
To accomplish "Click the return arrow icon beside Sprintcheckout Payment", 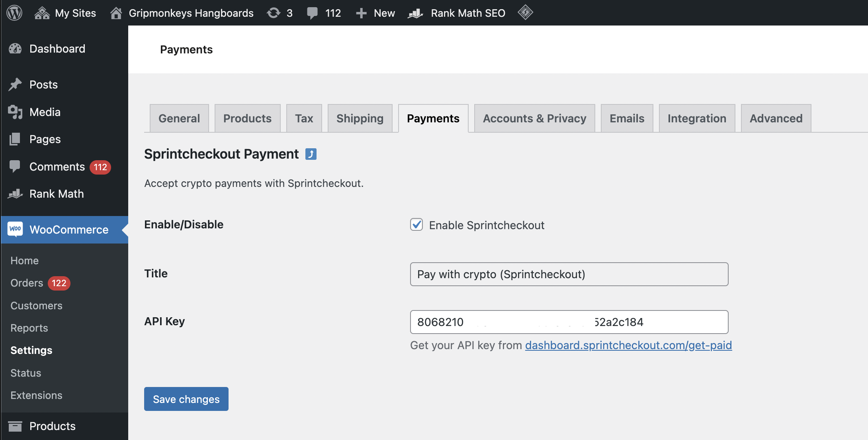I will [x=311, y=154].
